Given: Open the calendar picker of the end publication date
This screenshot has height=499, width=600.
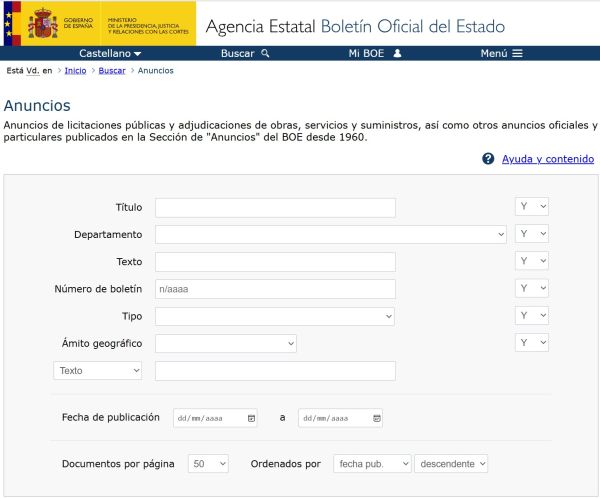Looking at the screenshot, I should coord(377,418).
